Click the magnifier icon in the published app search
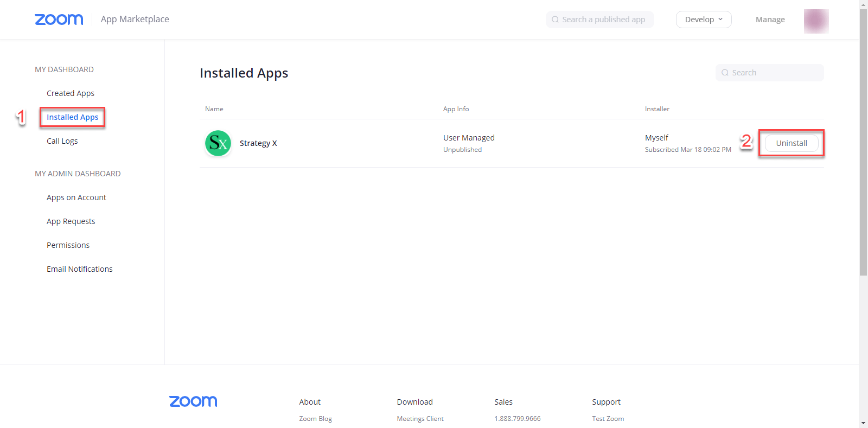This screenshot has width=868, height=428. click(555, 20)
